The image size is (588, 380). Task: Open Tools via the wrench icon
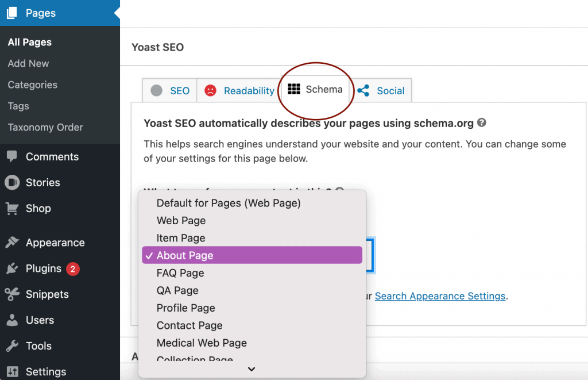12,346
